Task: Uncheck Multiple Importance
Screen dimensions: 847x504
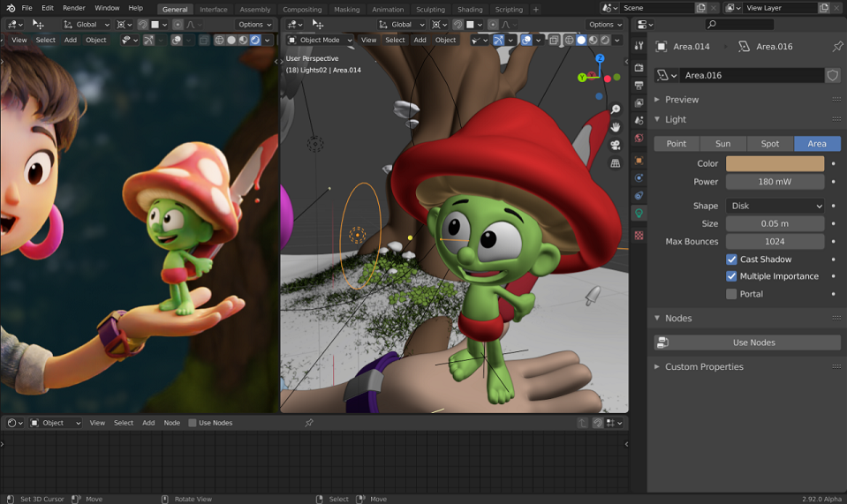Action: coord(731,276)
